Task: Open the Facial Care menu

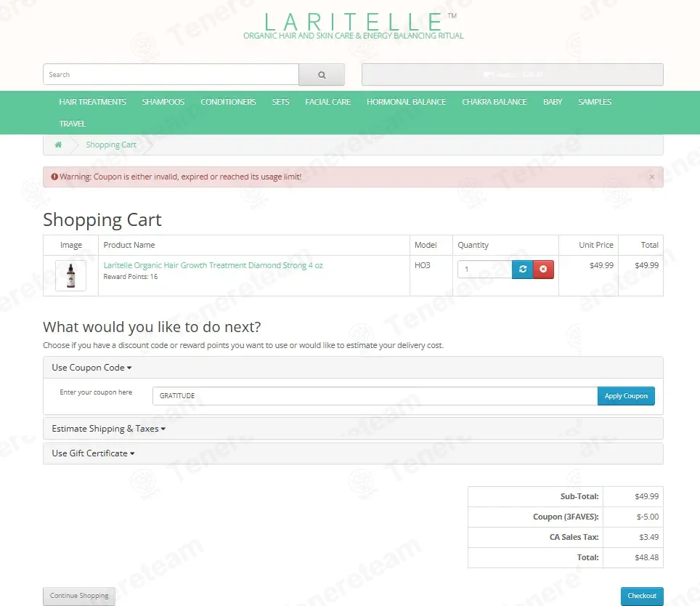Action: [328, 102]
